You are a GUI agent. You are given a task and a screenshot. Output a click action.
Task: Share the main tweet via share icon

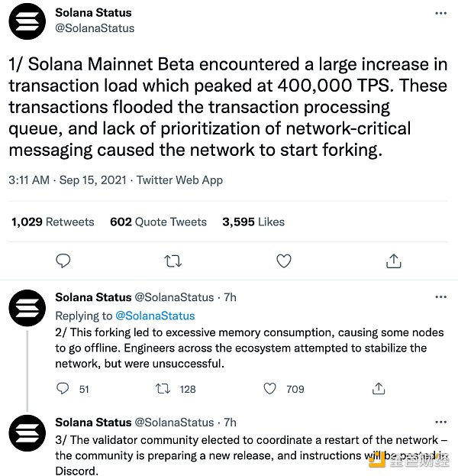[x=393, y=261]
